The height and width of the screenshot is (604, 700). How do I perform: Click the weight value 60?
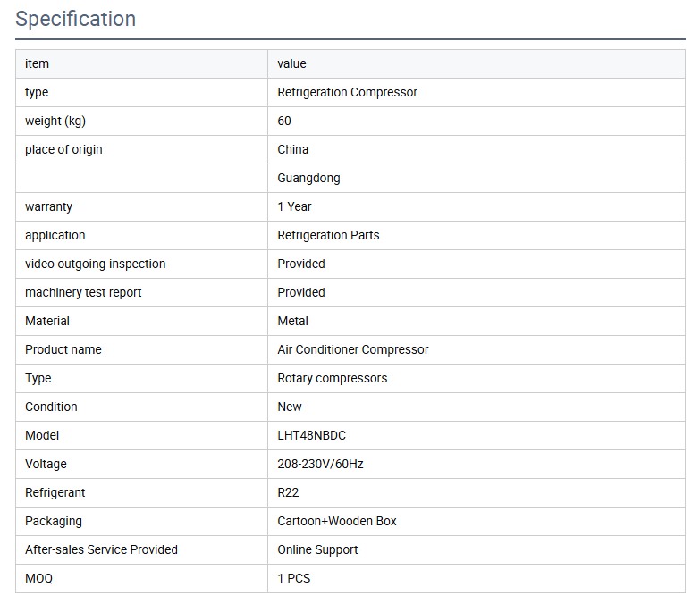(x=284, y=121)
